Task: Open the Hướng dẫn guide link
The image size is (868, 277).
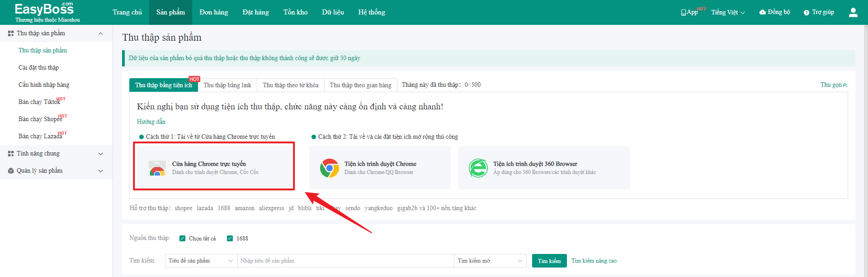Action: click(x=151, y=122)
